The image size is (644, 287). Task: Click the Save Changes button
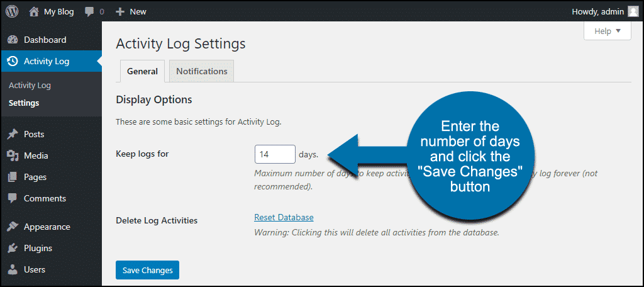click(x=147, y=270)
